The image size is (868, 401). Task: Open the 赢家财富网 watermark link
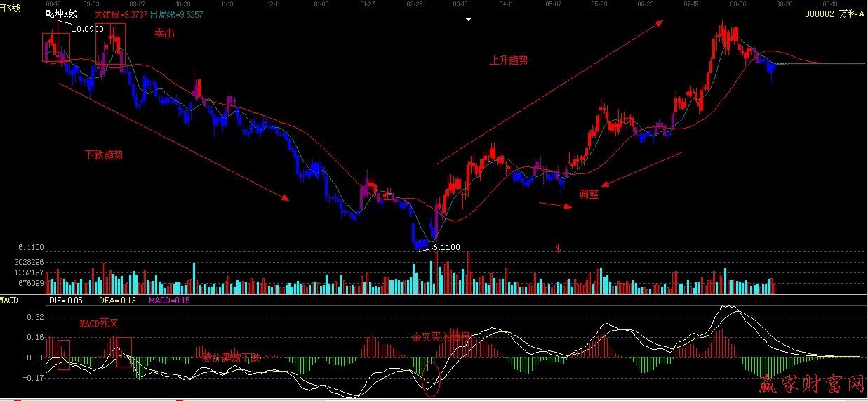[x=812, y=384]
